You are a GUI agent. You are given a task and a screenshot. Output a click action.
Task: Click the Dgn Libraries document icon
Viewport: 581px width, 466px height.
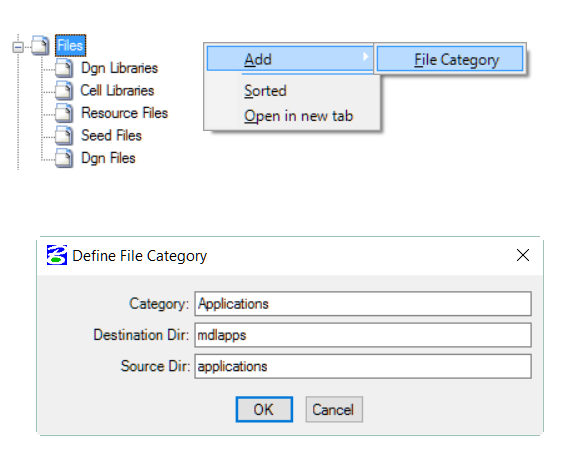point(64,68)
